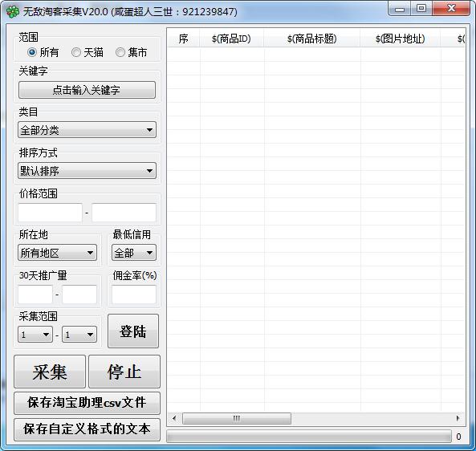
Task: Click the $(商品标题) column header
Action: pyautogui.click(x=311, y=39)
